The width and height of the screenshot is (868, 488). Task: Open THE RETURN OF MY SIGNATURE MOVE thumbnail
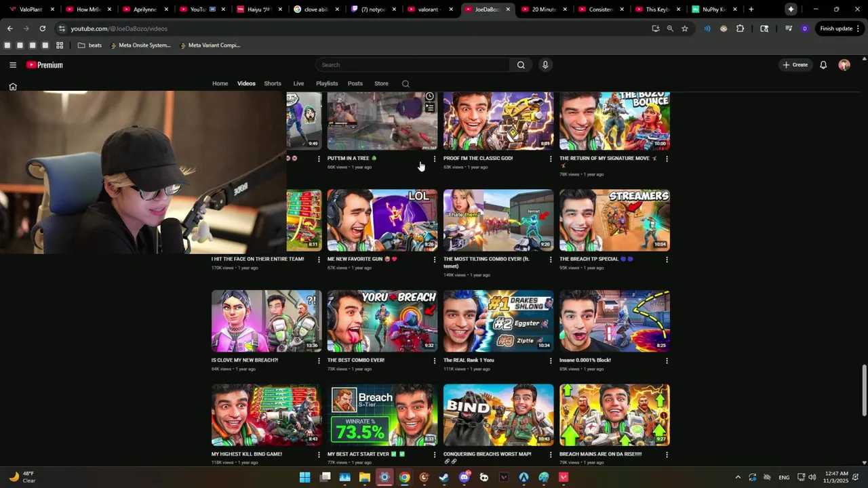click(614, 121)
